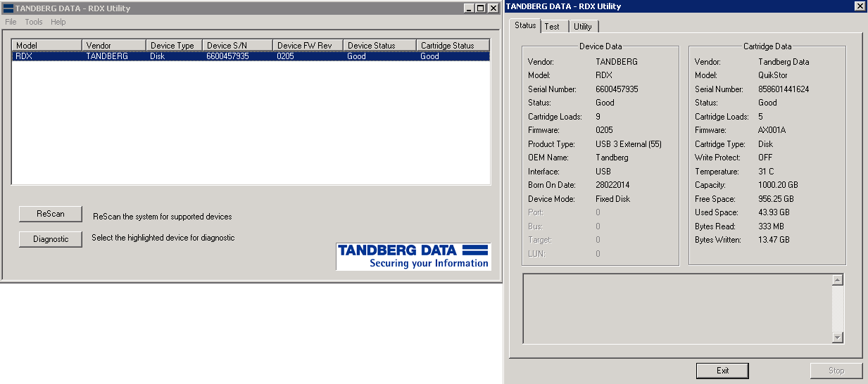Click the Born On Date value 28022014
This screenshot has height=384, width=868.
pyautogui.click(x=612, y=185)
